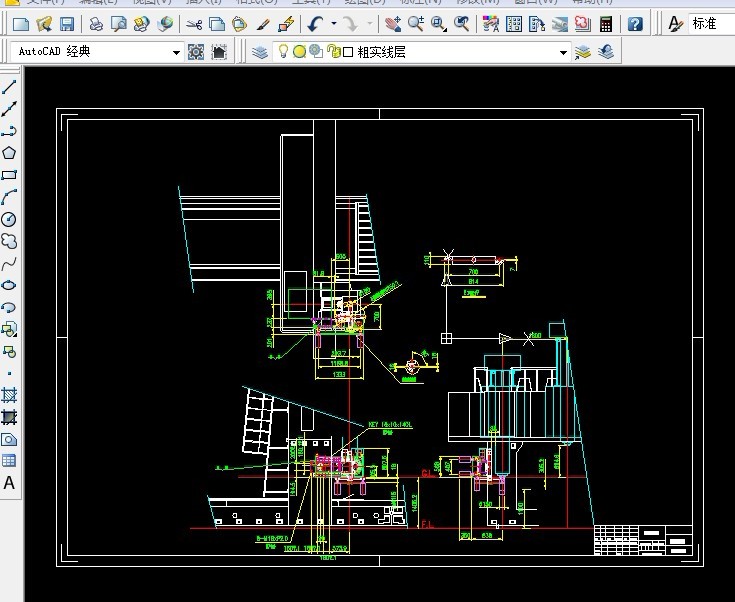Expand the 粗实线层 layer dropdown list
The image size is (735, 602).
tap(563, 52)
